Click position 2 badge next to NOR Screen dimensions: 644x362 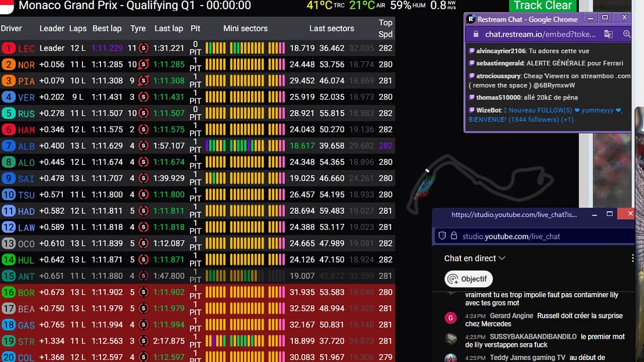pyautogui.click(x=9, y=64)
